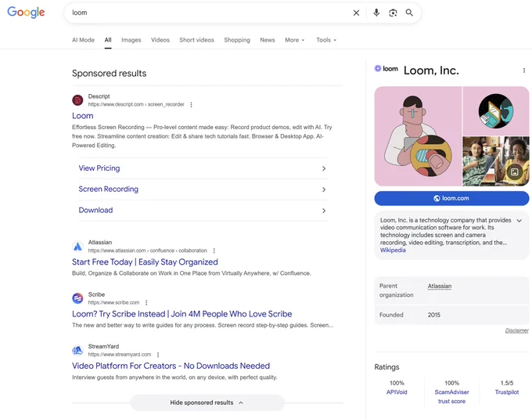The height and width of the screenshot is (419, 532).
Task: Open Trustpilot rating link
Action: [506, 392]
